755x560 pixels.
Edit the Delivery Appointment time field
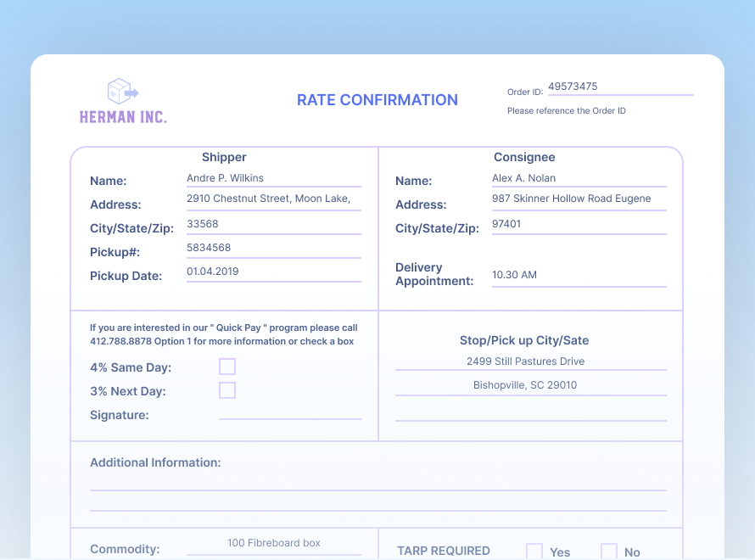coord(579,275)
